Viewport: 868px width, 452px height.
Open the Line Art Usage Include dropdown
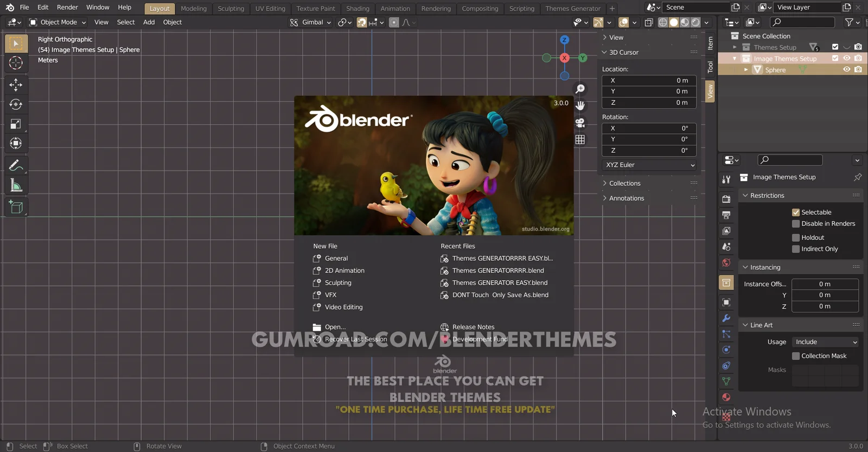tap(825, 342)
